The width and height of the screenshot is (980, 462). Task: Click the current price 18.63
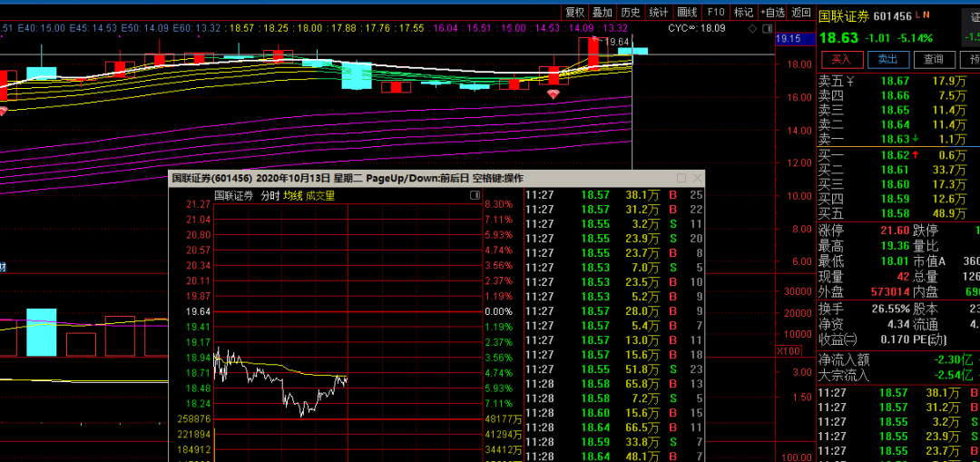[838, 38]
